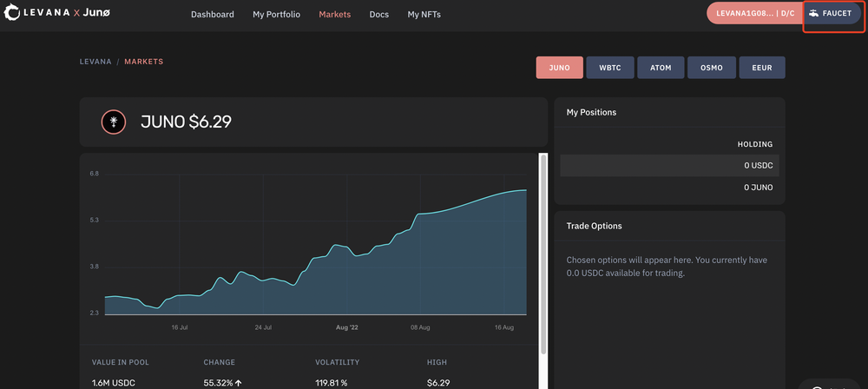Screen dimensions: 868x389
Task: Switch to the ATOM market
Action: pyautogui.click(x=661, y=68)
